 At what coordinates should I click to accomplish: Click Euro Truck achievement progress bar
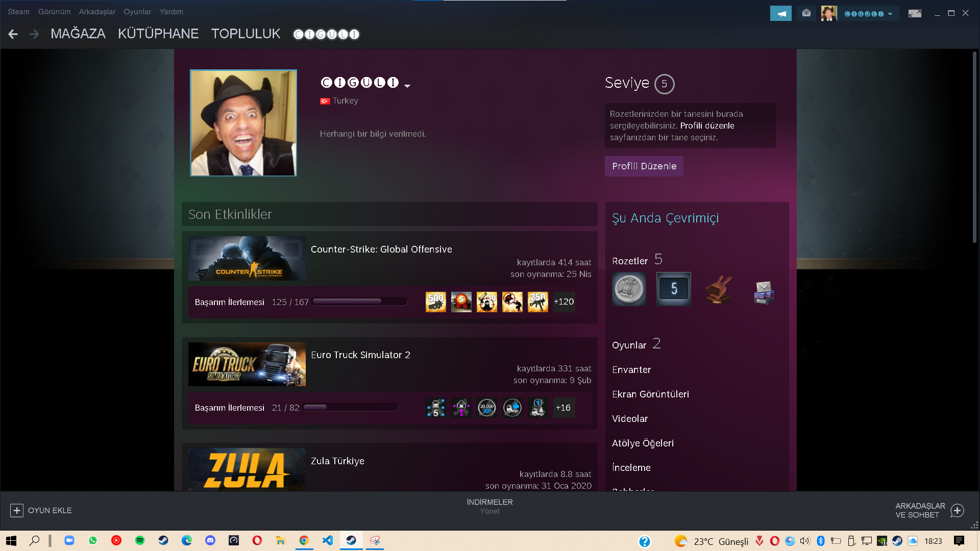pyautogui.click(x=350, y=407)
